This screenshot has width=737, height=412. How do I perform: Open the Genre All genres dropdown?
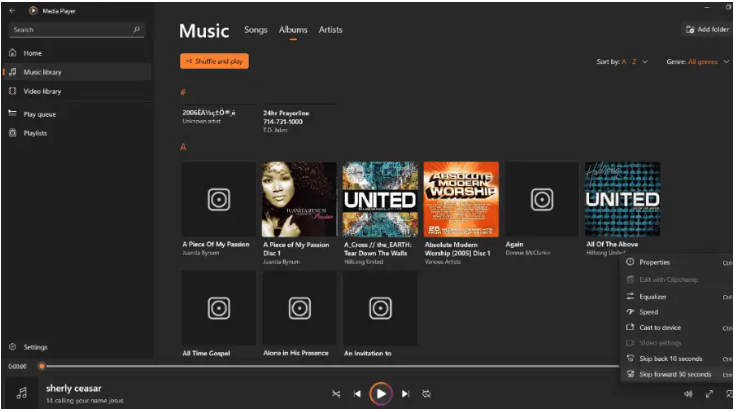click(698, 62)
